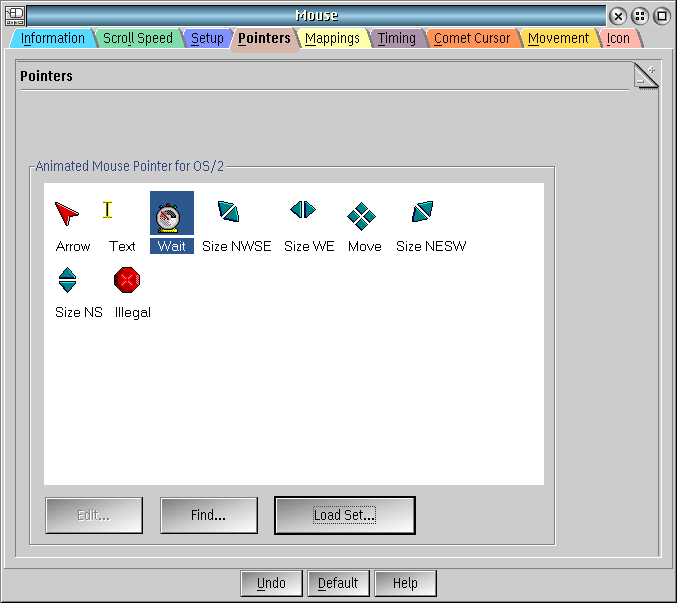
Task: Click the Default button
Action: pyautogui.click(x=338, y=583)
